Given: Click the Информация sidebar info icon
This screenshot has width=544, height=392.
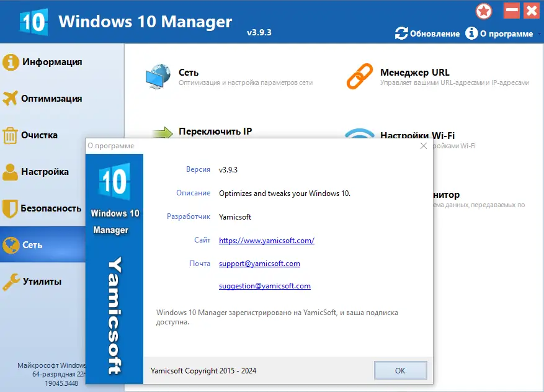Looking at the screenshot, I should pyautogui.click(x=11, y=63).
